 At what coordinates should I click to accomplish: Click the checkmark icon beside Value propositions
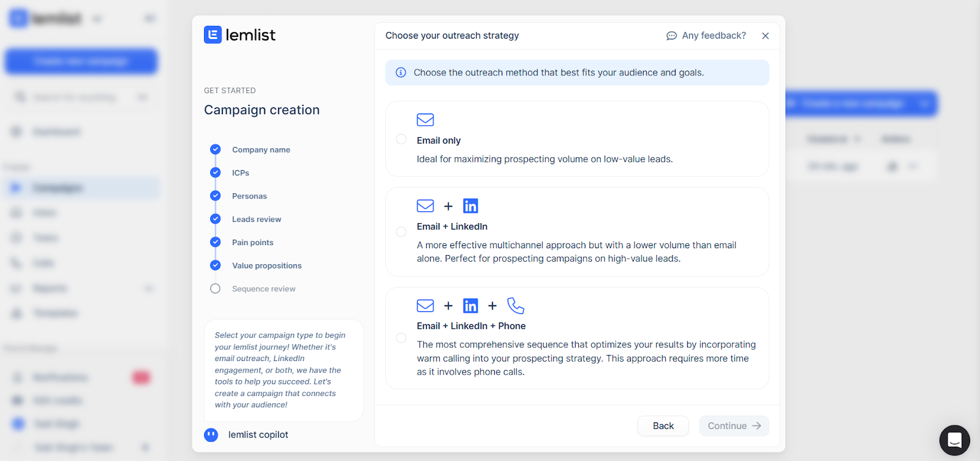coord(215,265)
